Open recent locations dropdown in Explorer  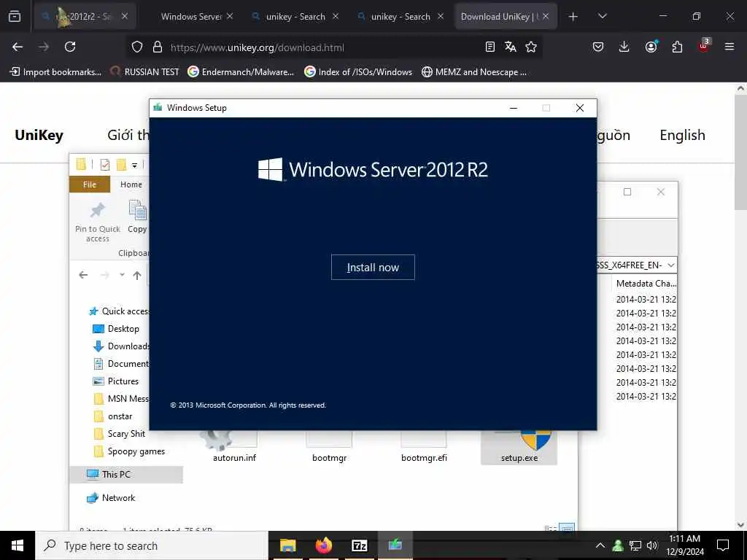(122, 275)
